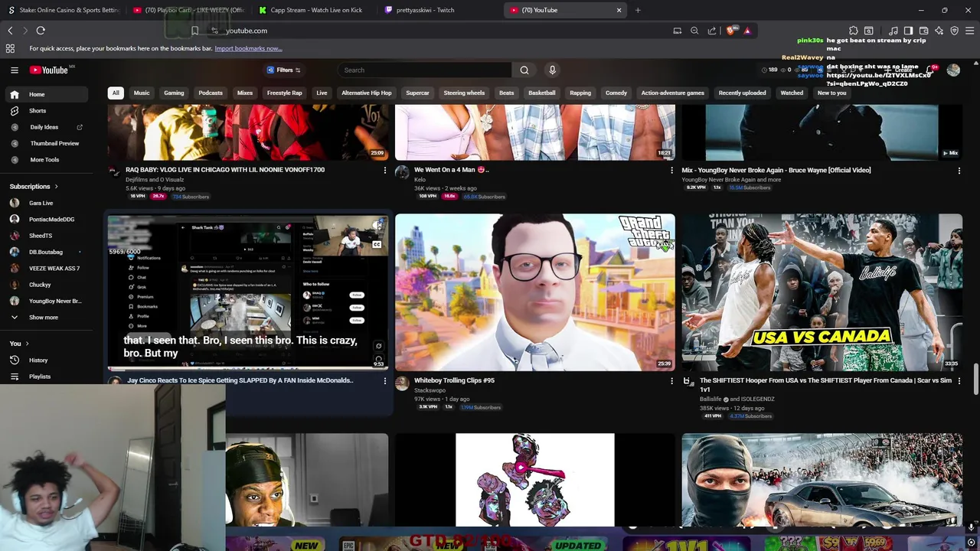Toggle mute on the Jay Cinco preview
Viewport: 980px width, 551px height.
tap(377, 227)
